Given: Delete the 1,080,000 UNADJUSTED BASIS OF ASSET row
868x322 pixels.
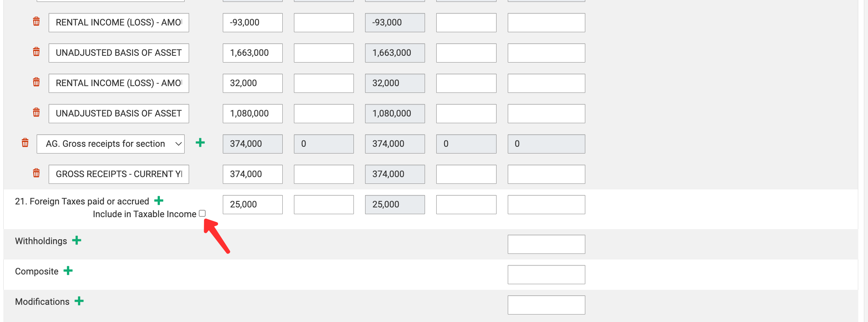Looking at the screenshot, I should tap(36, 113).
